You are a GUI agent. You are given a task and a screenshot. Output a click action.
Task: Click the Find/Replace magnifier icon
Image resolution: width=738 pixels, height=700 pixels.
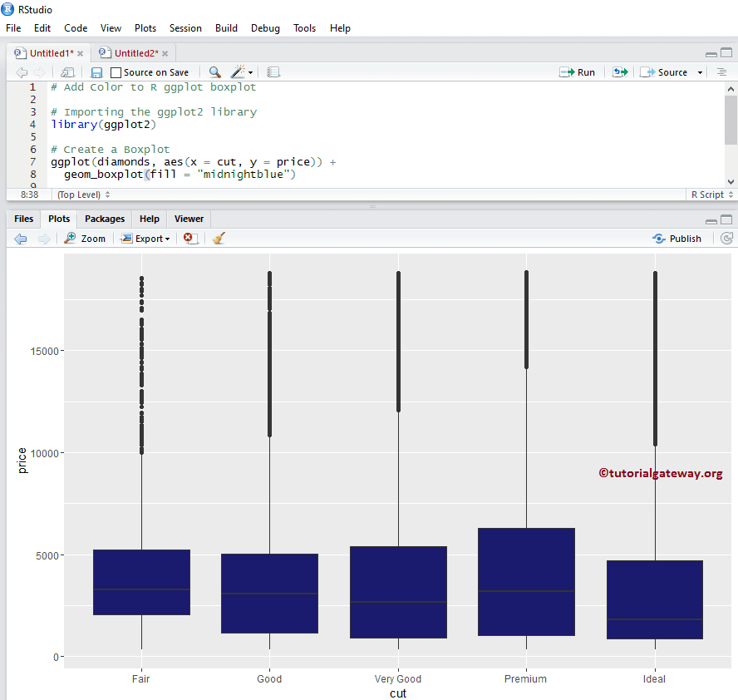click(214, 72)
